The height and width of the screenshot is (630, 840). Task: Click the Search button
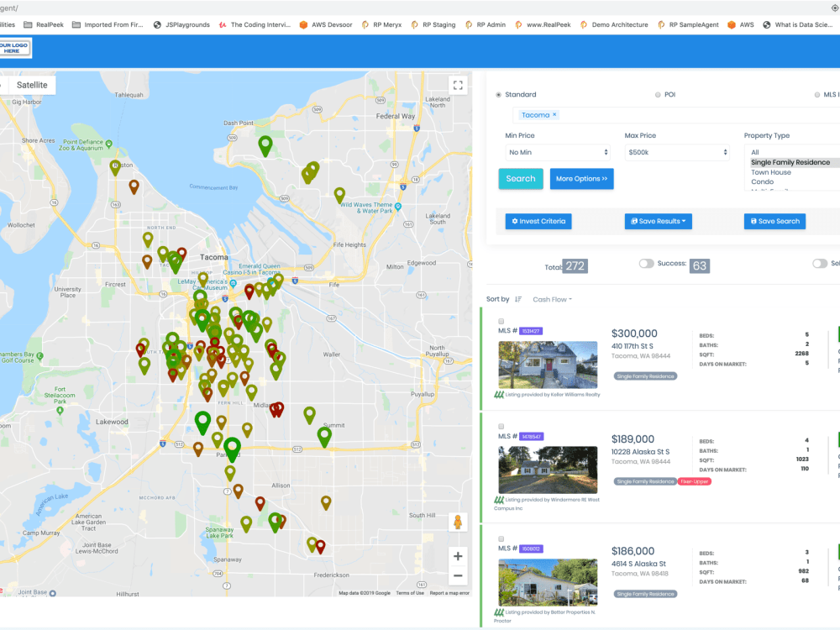click(521, 179)
